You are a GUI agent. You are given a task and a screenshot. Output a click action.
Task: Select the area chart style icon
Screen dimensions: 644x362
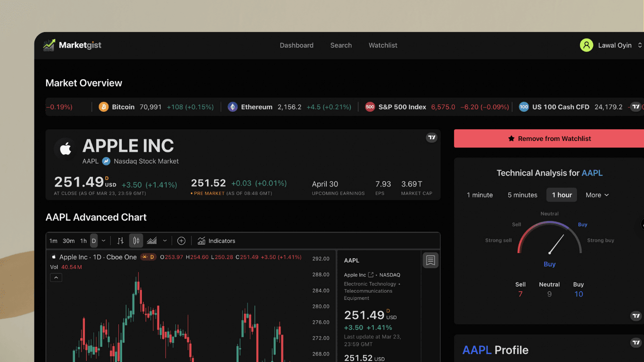click(x=152, y=240)
